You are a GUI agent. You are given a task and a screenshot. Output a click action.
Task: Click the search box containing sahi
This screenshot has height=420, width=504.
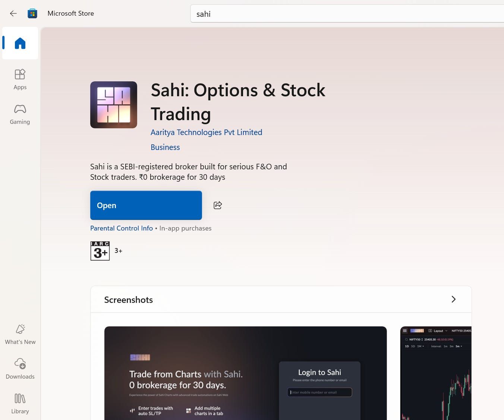click(347, 14)
